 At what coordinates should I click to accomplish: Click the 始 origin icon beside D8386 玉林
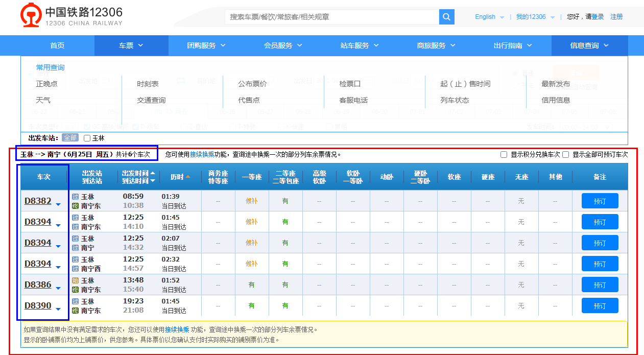point(76,280)
